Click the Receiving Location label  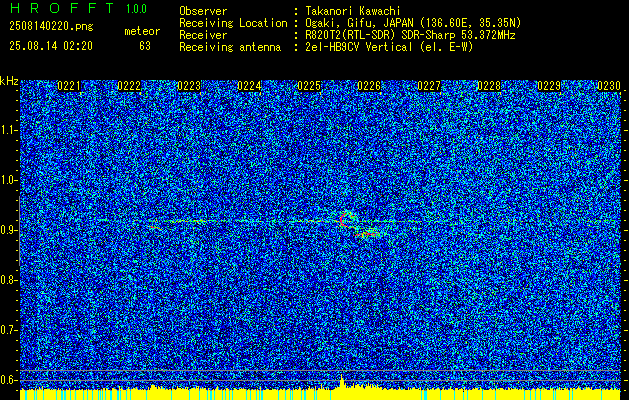coord(233,23)
